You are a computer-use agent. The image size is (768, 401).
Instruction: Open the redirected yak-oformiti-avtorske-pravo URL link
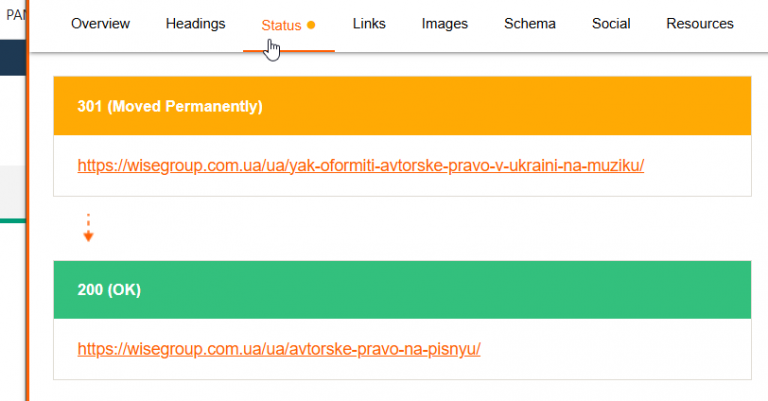tap(360, 165)
